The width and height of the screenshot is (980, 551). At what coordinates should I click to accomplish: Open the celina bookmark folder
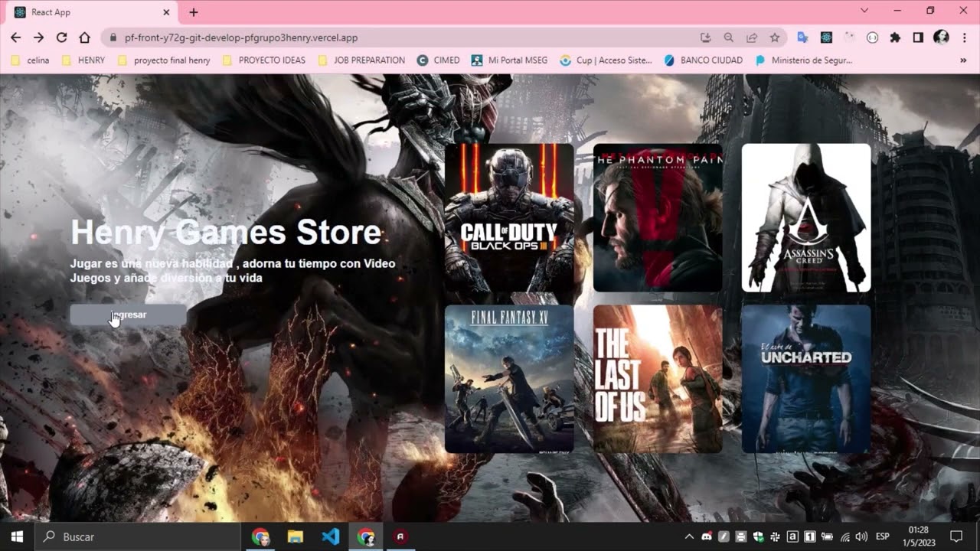pos(31,60)
